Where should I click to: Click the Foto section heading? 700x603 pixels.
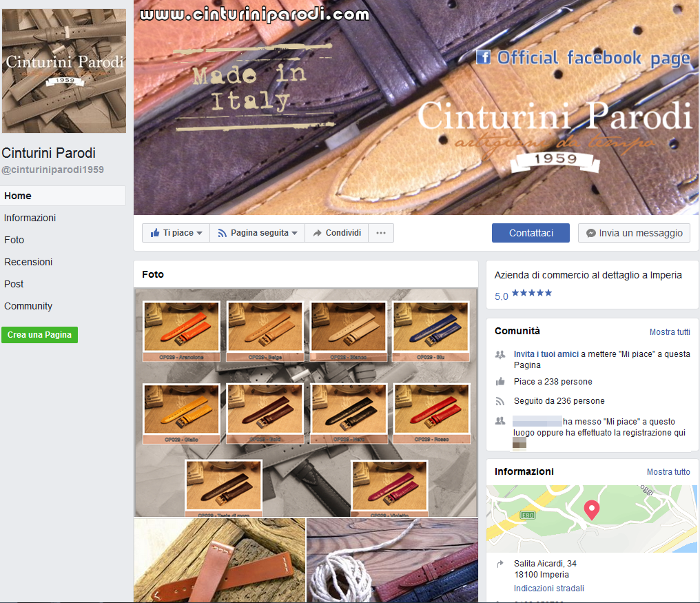(x=153, y=274)
